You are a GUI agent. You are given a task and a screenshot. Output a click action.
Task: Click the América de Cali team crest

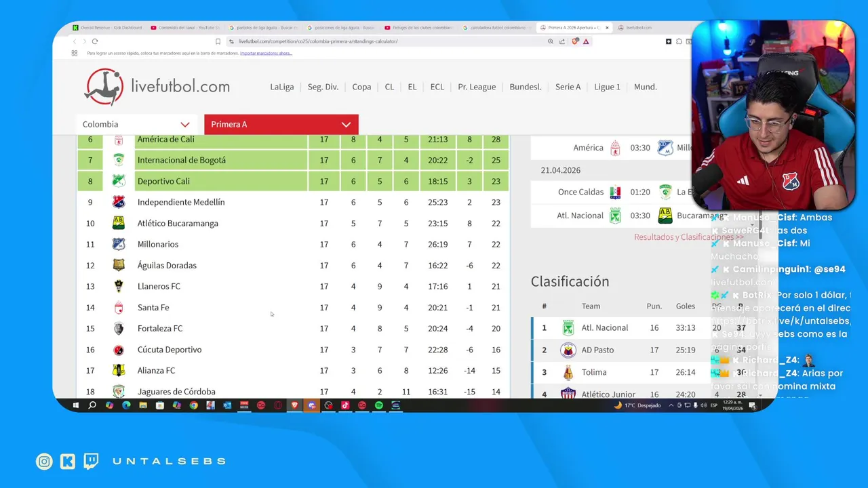pyautogui.click(x=119, y=140)
